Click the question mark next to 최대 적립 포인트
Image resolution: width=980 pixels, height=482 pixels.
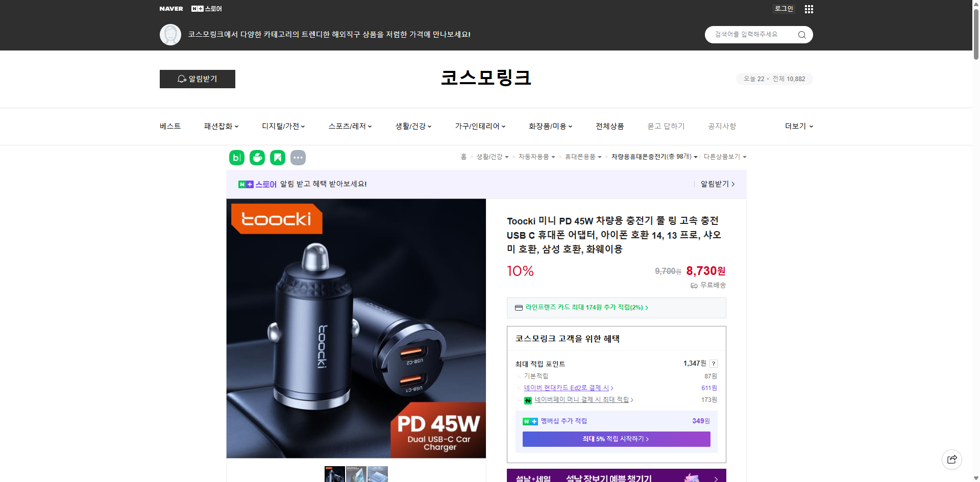713,364
